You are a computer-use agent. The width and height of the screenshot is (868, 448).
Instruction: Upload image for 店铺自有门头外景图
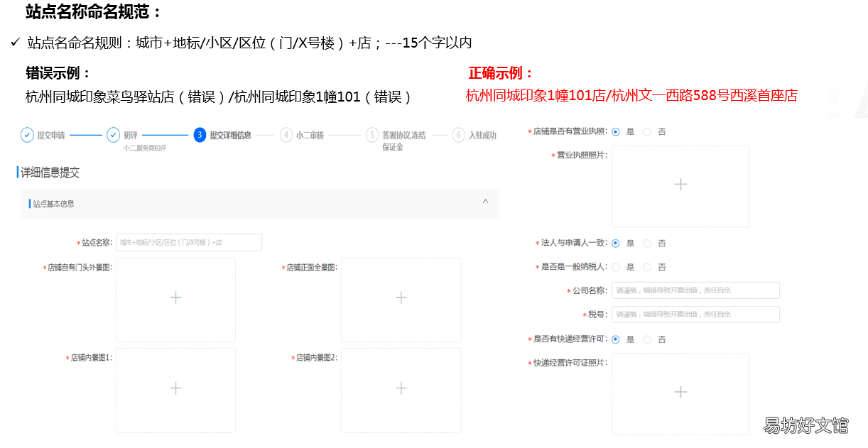[x=176, y=300]
